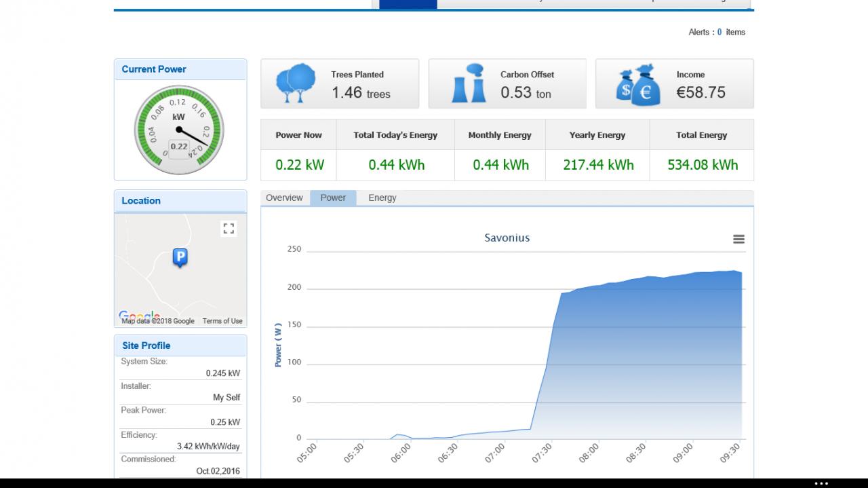Click the 07:30 time label on chart axis
This screenshot has height=488, width=868.
pyautogui.click(x=542, y=453)
